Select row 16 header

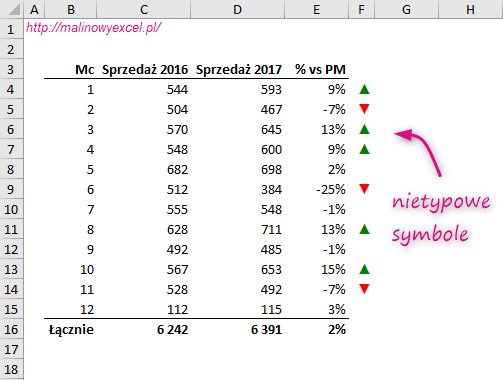[11, 329]
